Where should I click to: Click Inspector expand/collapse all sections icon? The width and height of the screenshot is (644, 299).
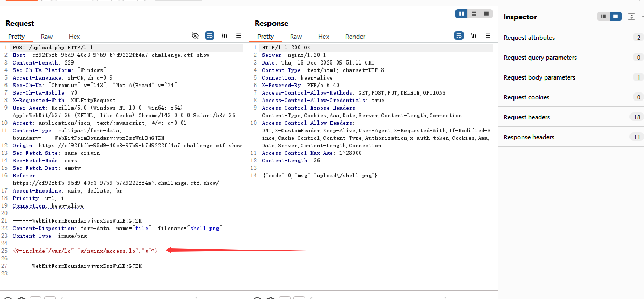631,17
